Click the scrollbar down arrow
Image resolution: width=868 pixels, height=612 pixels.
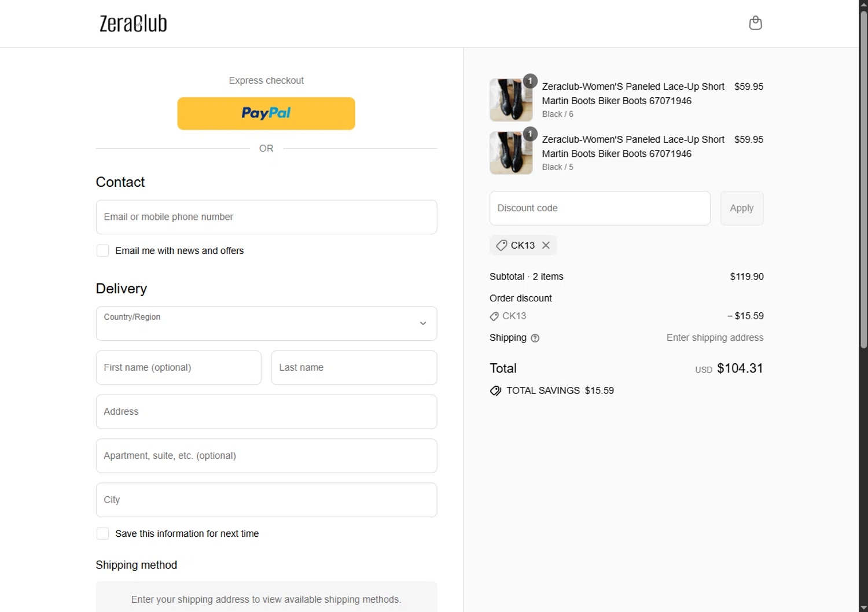click(x=863, y=607)
